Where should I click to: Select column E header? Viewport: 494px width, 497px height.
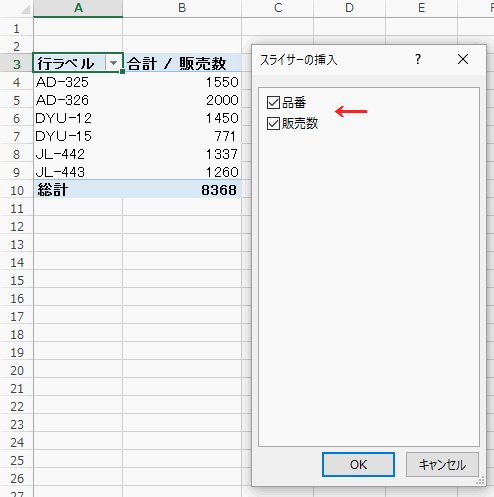422,8
